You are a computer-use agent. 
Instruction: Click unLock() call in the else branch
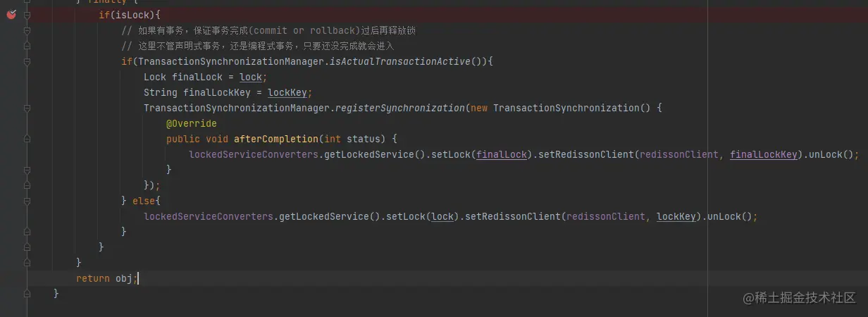click(730, 216)
